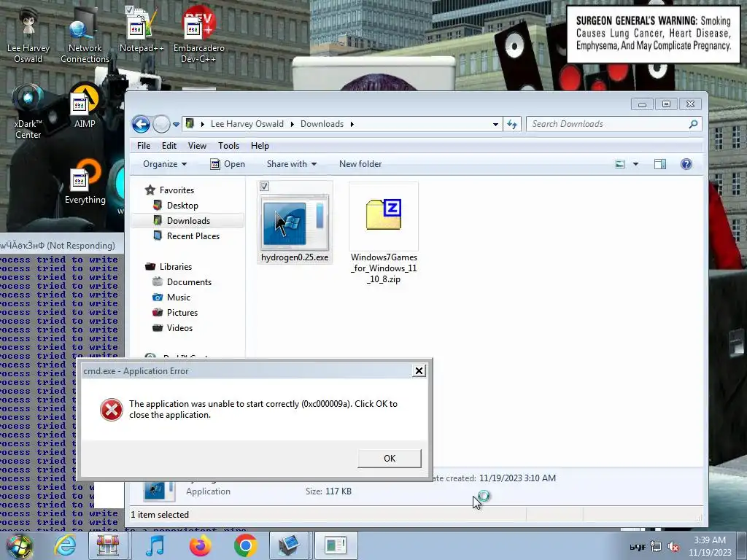Viewport: 747px width, 560px height.
Task: Click the Explorer forward navigation button
Action: coord(161,124)
